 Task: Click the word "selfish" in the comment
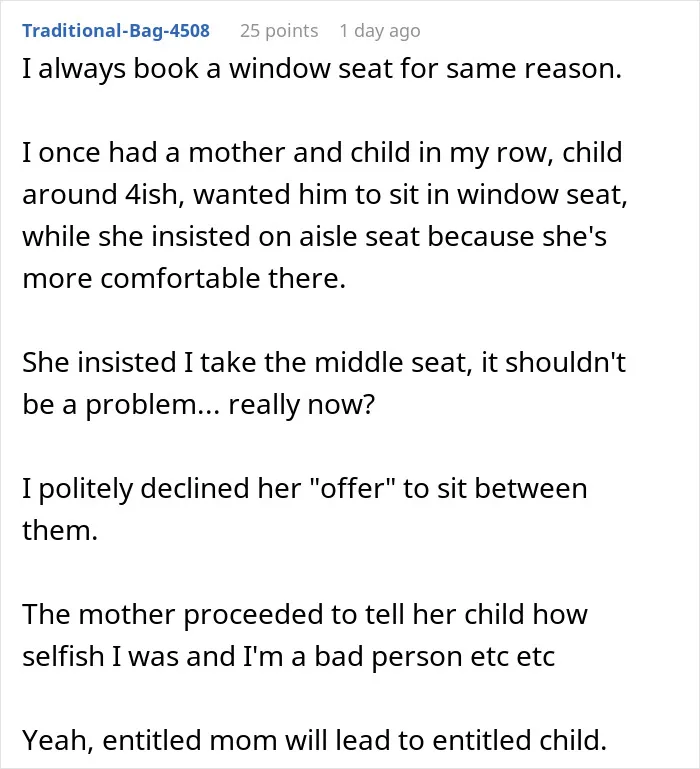pos(63,657)
